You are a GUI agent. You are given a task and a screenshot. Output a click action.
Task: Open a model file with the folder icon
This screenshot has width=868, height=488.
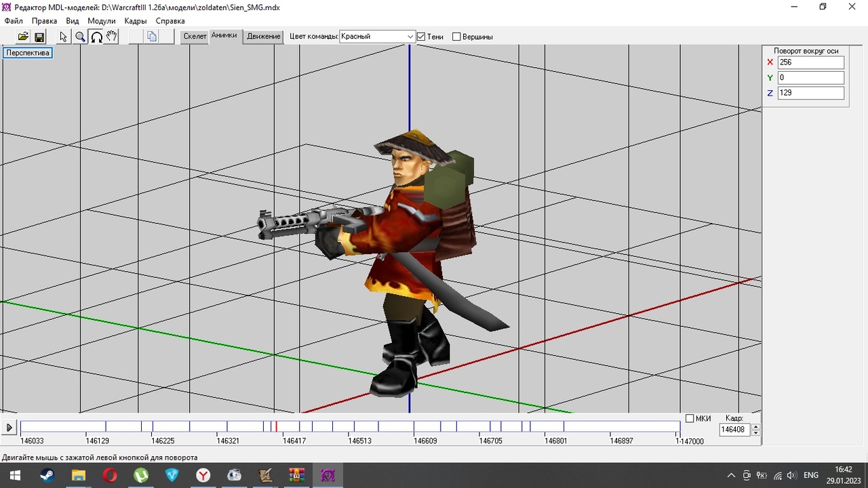(23, 37)
